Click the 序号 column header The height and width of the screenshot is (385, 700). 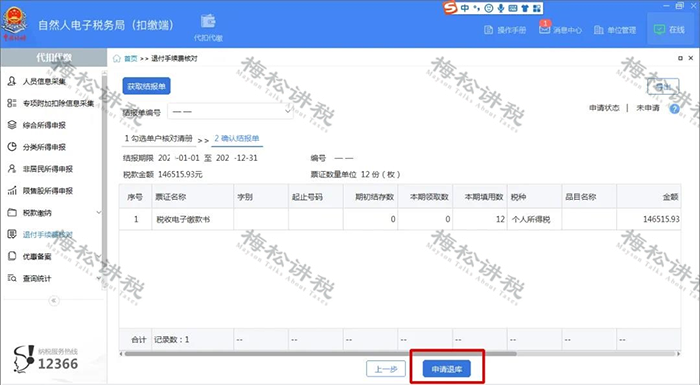pos(135,197)
